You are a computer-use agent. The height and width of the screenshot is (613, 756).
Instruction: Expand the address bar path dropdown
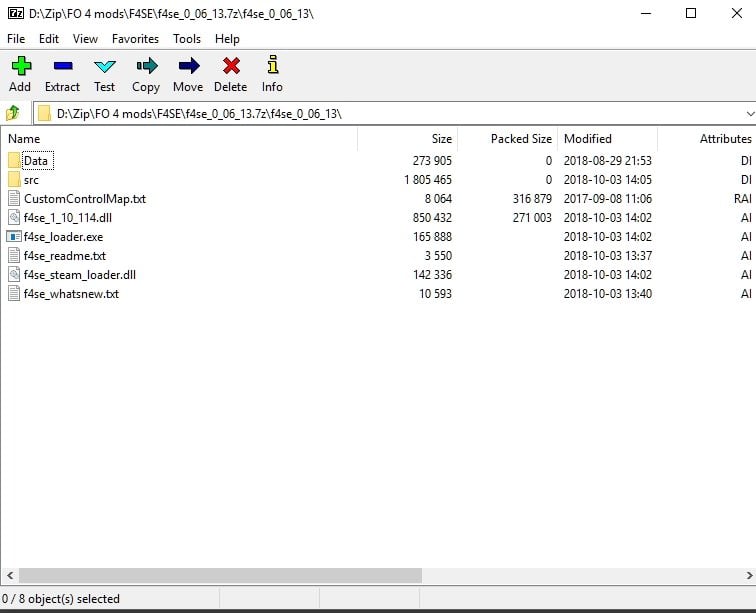coord(750,114)
